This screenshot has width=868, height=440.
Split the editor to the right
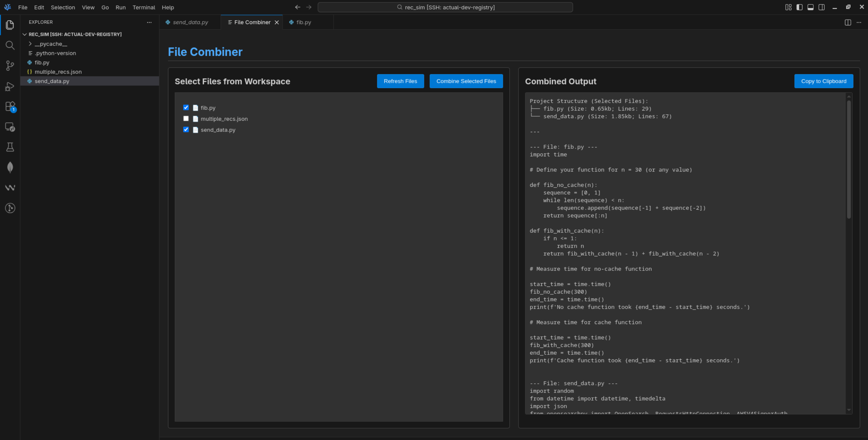(x=848, y=22)
